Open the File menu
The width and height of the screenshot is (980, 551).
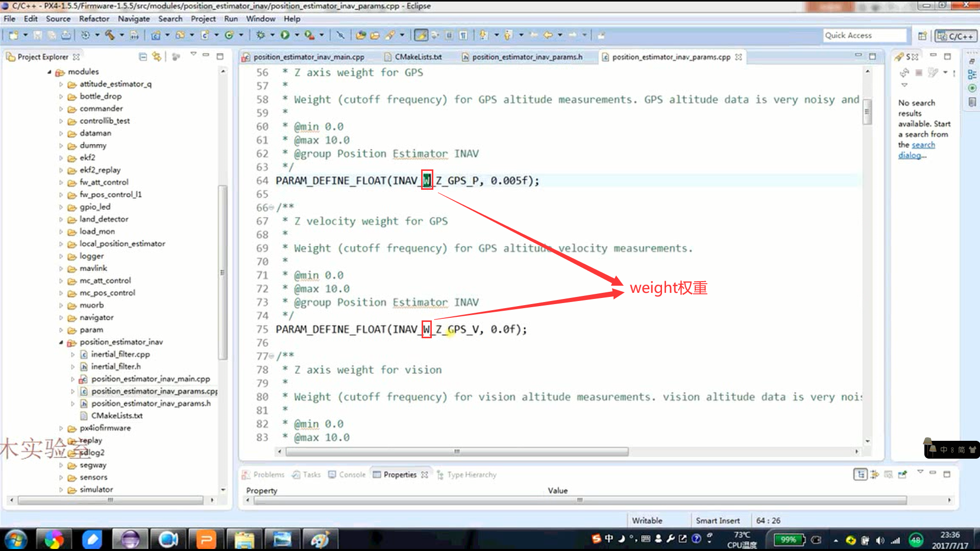[x=9, y=18]
